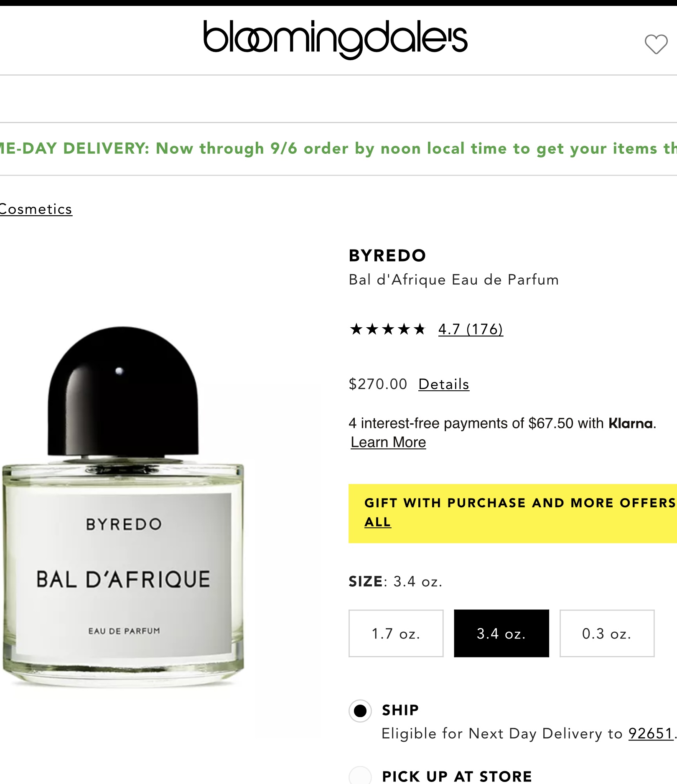Open the Cosmetics breadcrumb link
This screenshot has height=784, width=677.
point(36,209)
